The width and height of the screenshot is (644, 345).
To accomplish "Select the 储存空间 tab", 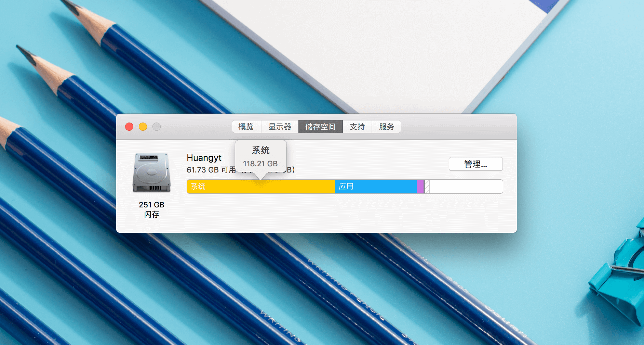I will pyautogui.click(x=320, y=127).
